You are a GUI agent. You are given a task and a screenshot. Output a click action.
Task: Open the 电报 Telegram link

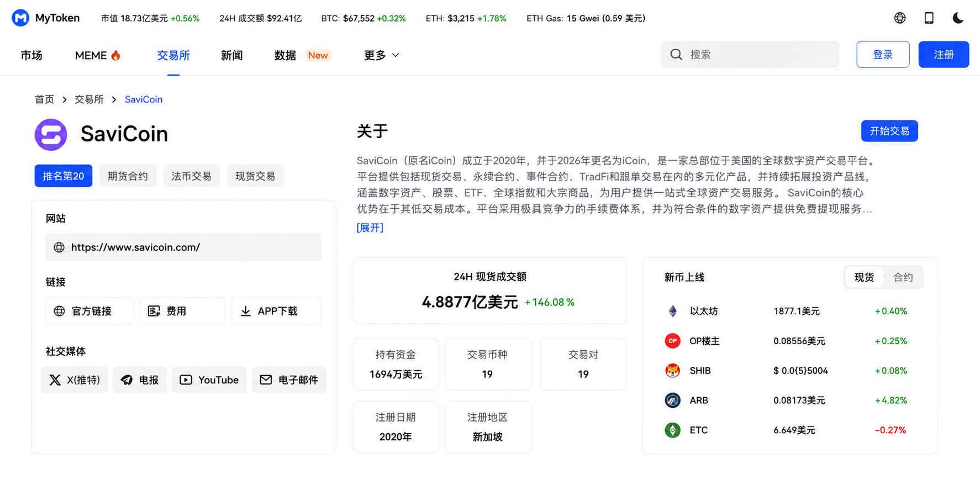pyautogui.click(x=140, y=380)
